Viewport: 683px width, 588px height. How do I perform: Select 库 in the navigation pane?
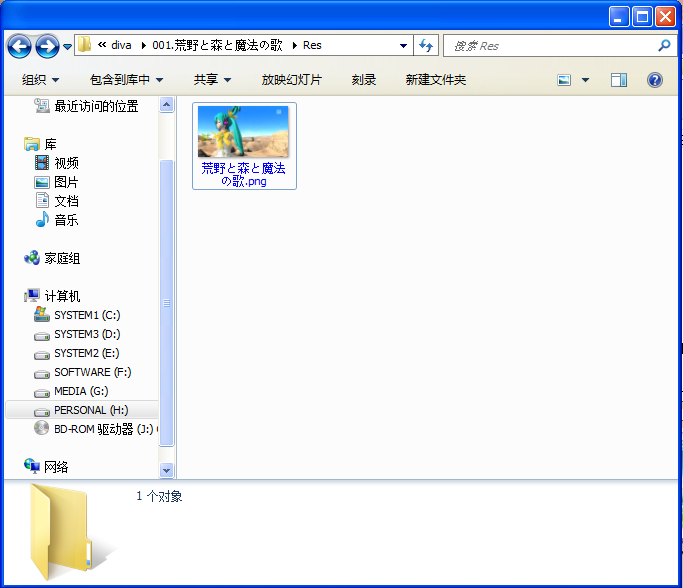[51, 144]
